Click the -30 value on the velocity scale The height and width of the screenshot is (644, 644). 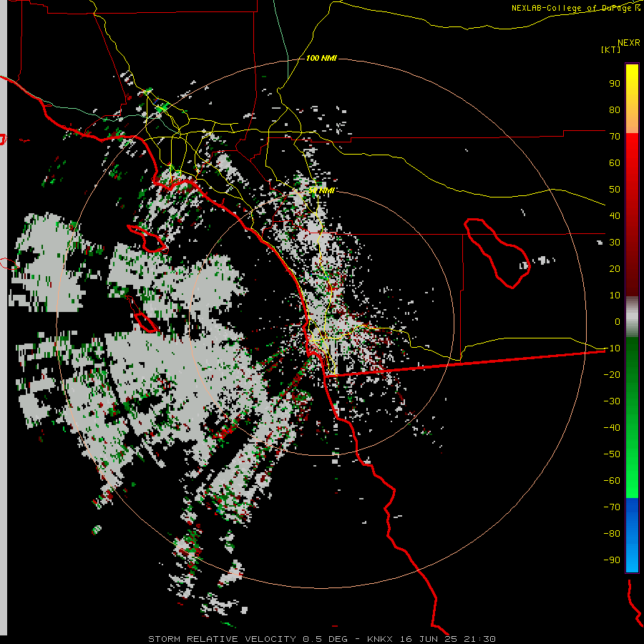[x=612, y=401]
